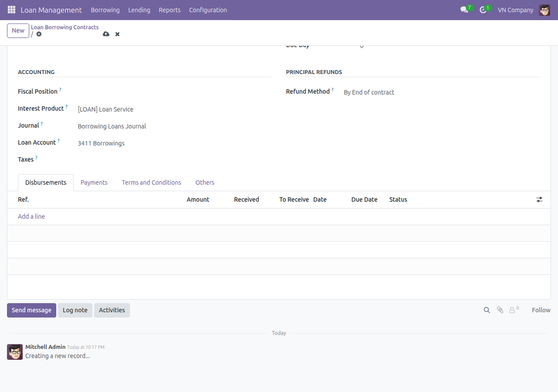Open the column options adjust icon
558x392 pixels.
539,200
